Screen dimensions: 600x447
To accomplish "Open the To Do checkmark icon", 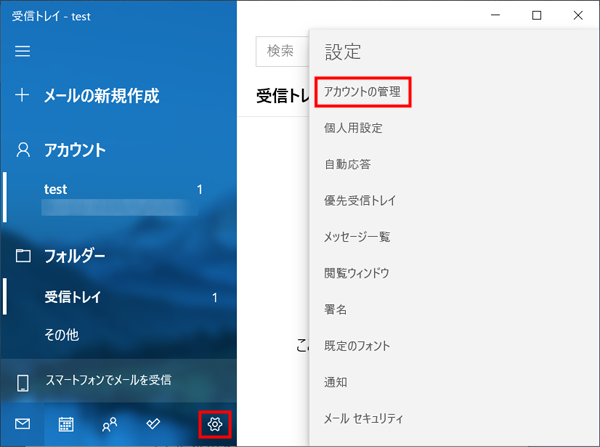I will 153,424.
